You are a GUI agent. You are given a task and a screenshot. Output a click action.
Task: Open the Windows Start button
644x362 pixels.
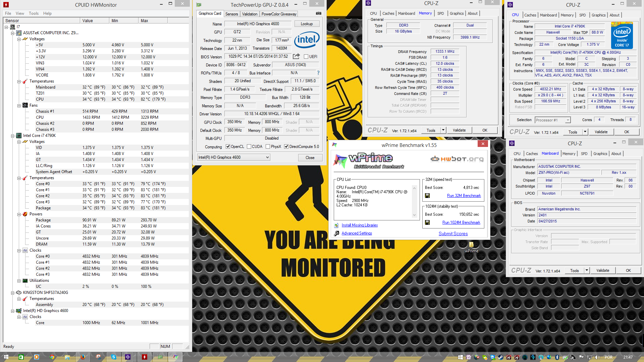coord(6,357)
